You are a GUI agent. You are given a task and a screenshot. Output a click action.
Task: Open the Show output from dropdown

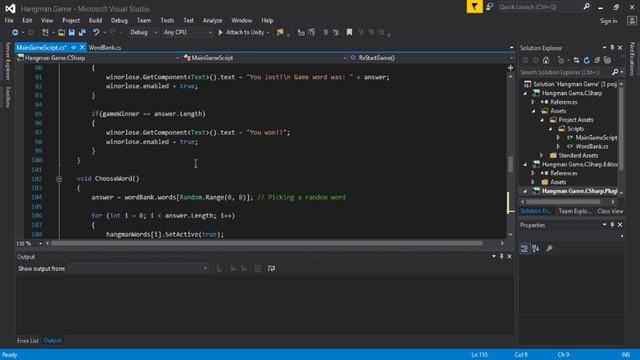[x=138, y=268]
